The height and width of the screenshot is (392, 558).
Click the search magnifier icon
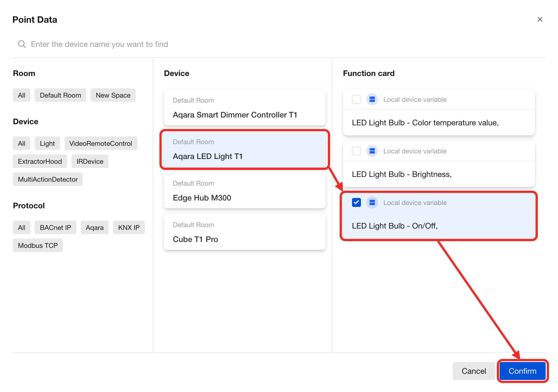(22, 44)
